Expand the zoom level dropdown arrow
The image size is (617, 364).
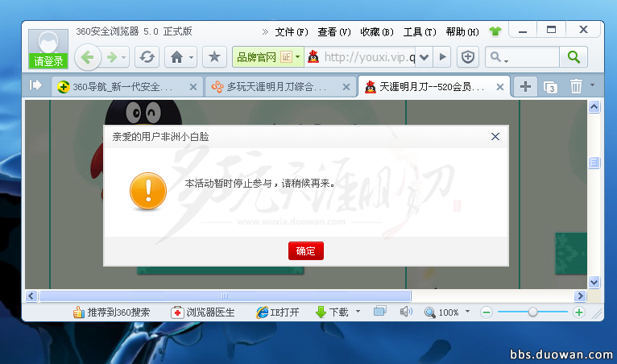(467, 312)
